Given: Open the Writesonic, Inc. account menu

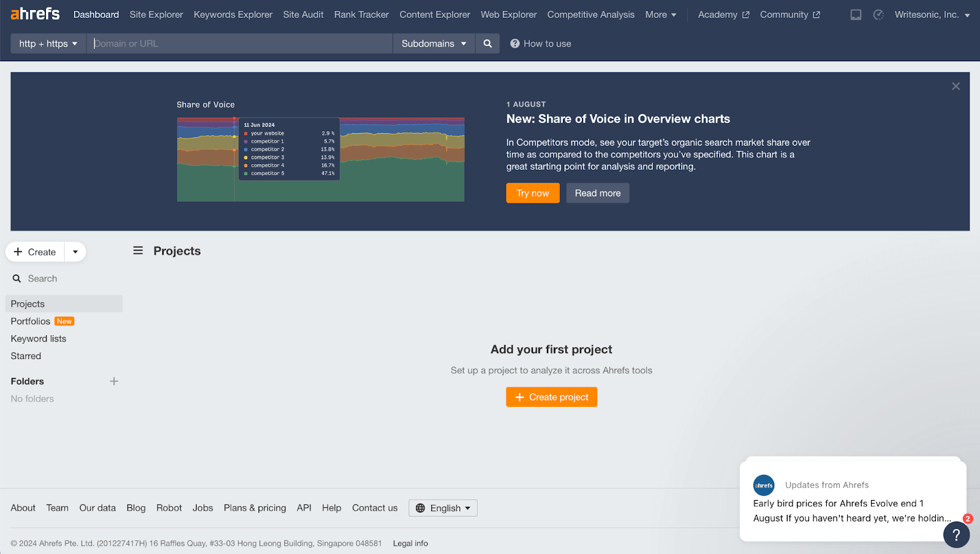Looking at the screenshot, I should click(x=932, y=14).
